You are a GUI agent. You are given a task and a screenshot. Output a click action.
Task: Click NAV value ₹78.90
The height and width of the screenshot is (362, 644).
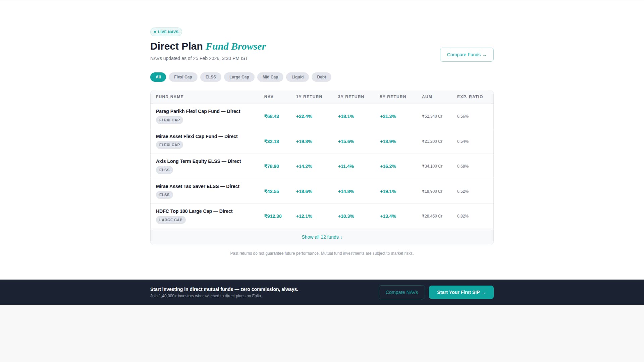[271, 166]
